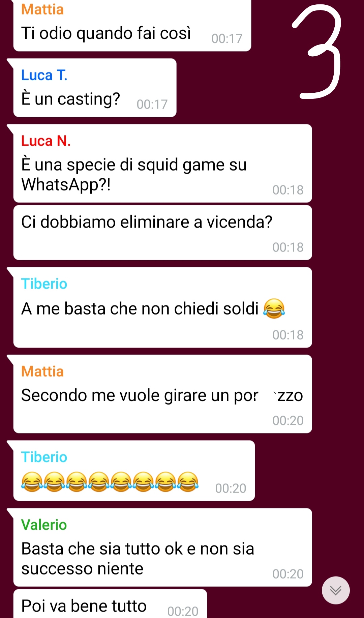Tap the first laughing emoji in Tiberio's emoji row
Image resolution: width=364 pixels, height=618 pixels.
(32, 482)
